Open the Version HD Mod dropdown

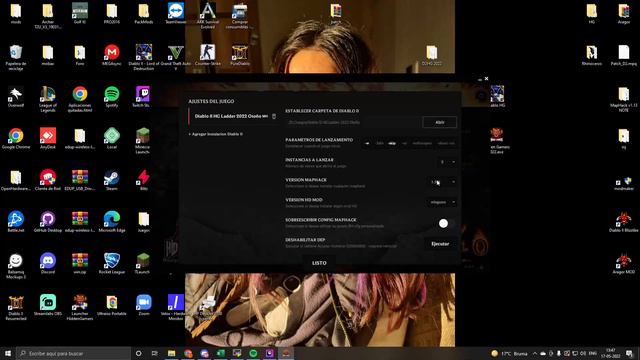[442, 202]
